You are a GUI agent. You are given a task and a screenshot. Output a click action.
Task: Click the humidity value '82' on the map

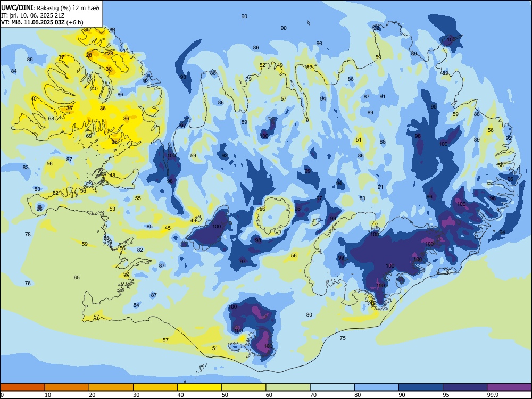click(140, 250)
